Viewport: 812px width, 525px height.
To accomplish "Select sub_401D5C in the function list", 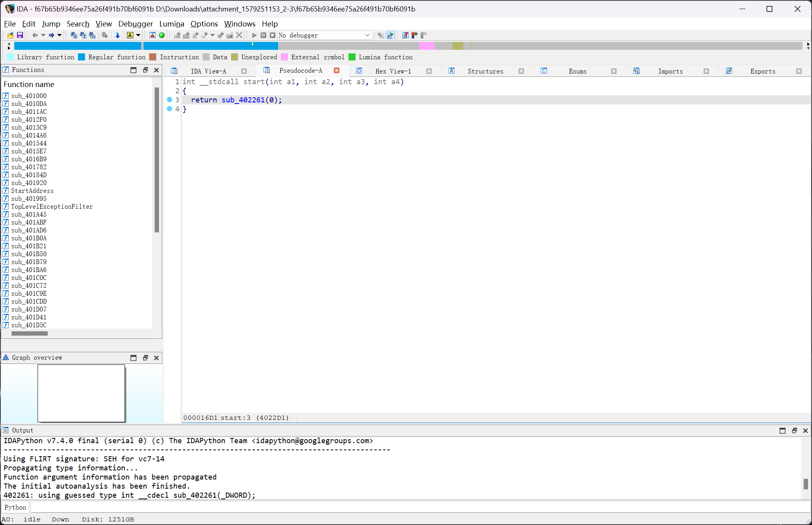I will pyautogui.click(x=28, y=325).
